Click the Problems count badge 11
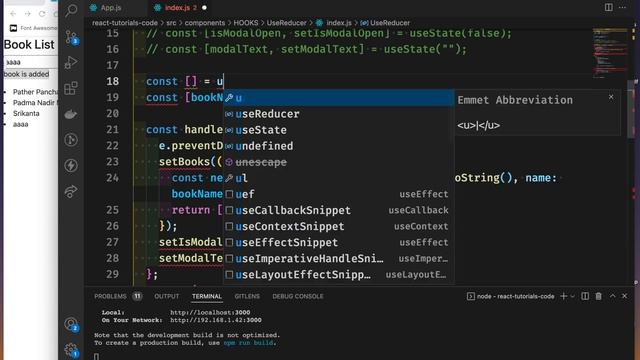 point(137,296)
